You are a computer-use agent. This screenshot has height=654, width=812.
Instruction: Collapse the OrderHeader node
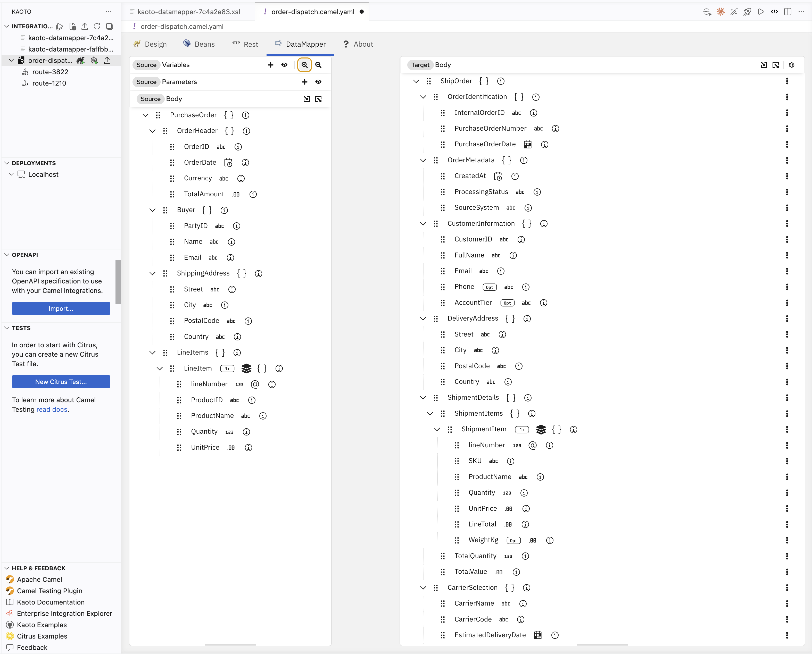click(x=152, y=131)
